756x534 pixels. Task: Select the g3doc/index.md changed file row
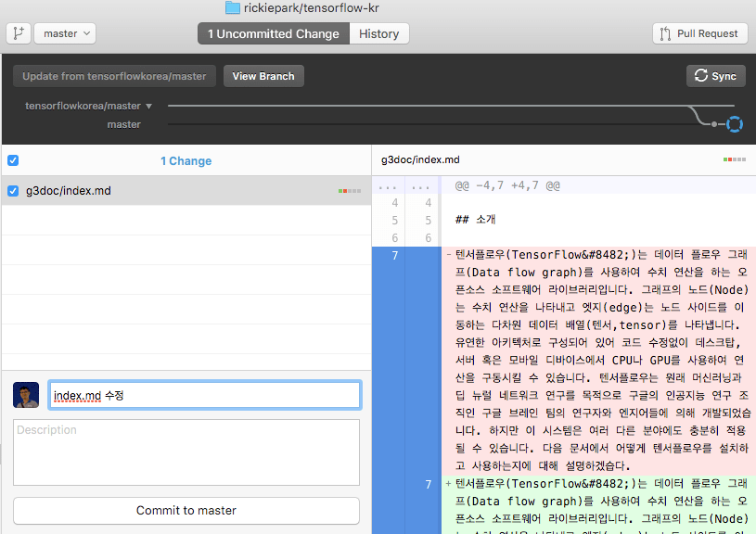(186, 191)
